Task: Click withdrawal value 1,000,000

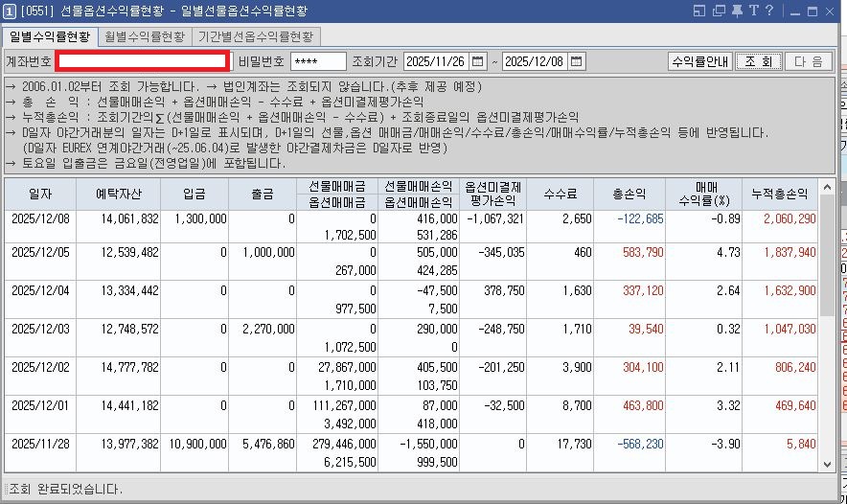Action: click(x=268, y=252)
